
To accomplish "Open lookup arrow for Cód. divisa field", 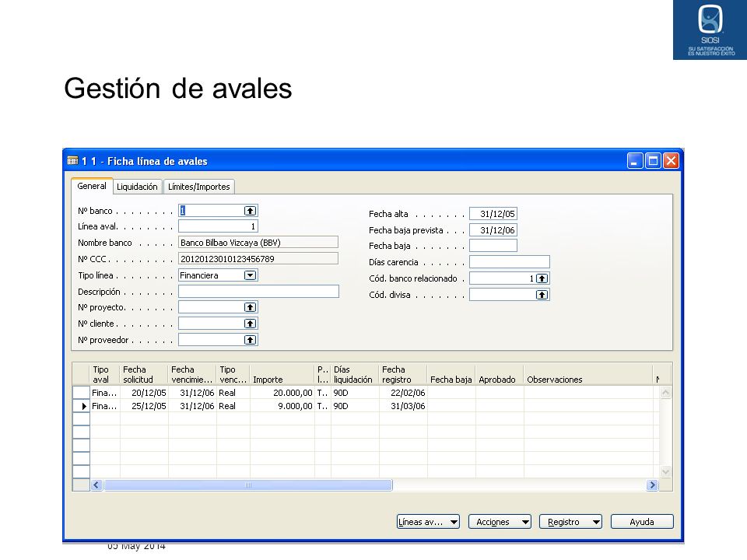I will (x=542, y=295).
